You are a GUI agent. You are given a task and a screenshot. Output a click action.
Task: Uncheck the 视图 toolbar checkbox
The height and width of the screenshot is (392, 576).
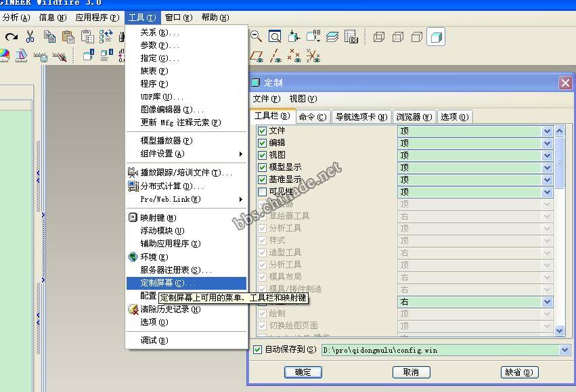coord(262,155)
